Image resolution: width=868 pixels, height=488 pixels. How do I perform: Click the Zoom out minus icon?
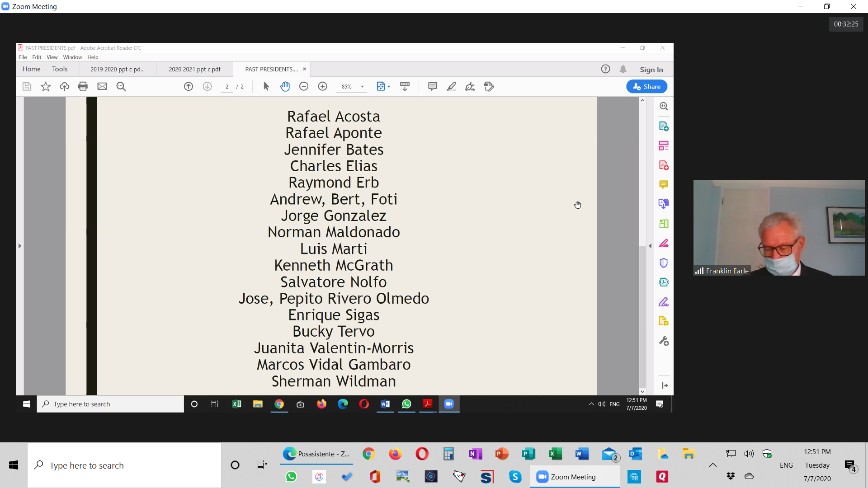304,86
